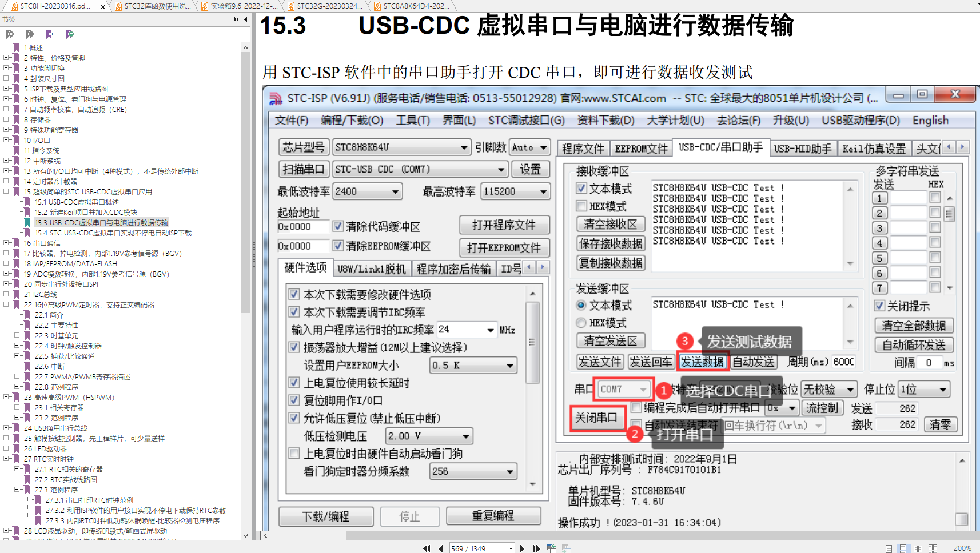Expand bookmark 16 串口通信
980x553 pixels.
click(6, 243)
